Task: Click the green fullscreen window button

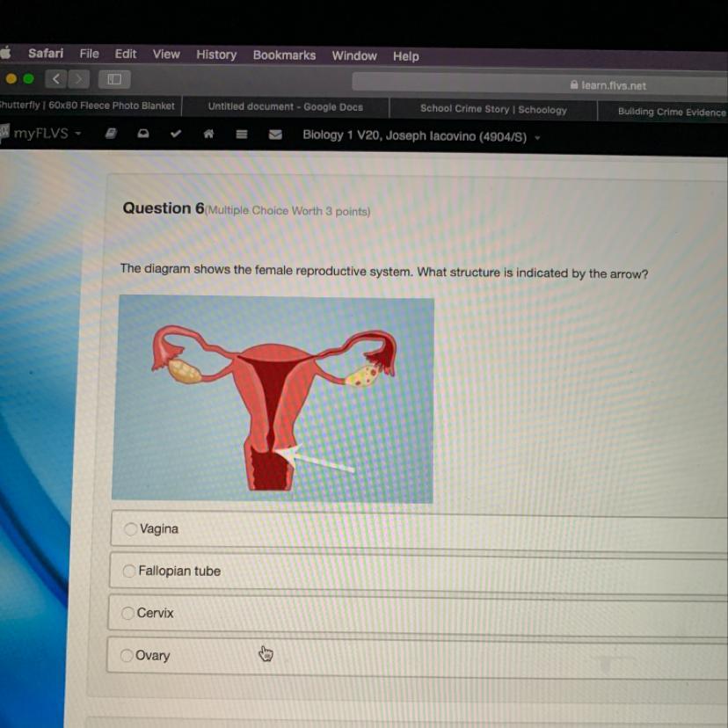Action: (x=28, y=78)
